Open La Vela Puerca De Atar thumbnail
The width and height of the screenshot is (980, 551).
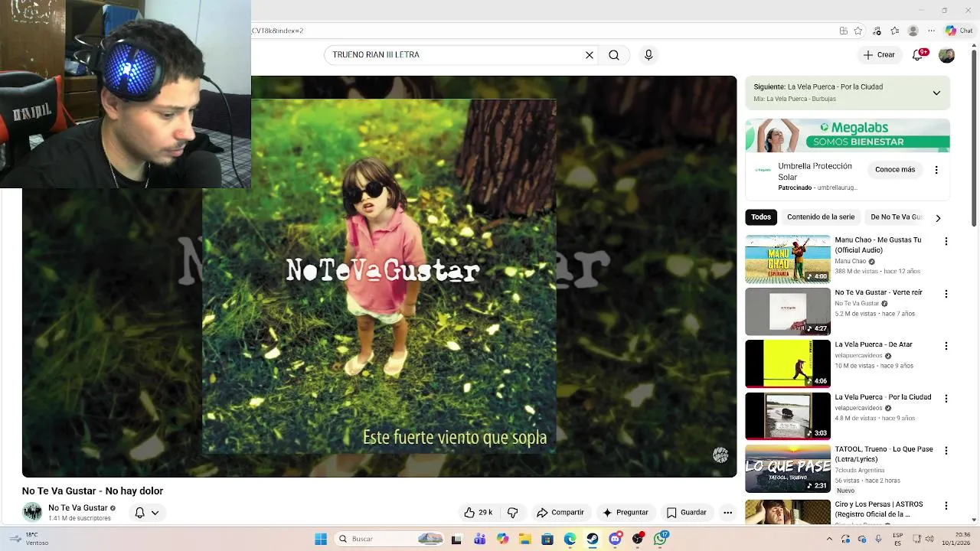[x=788, y=364]
